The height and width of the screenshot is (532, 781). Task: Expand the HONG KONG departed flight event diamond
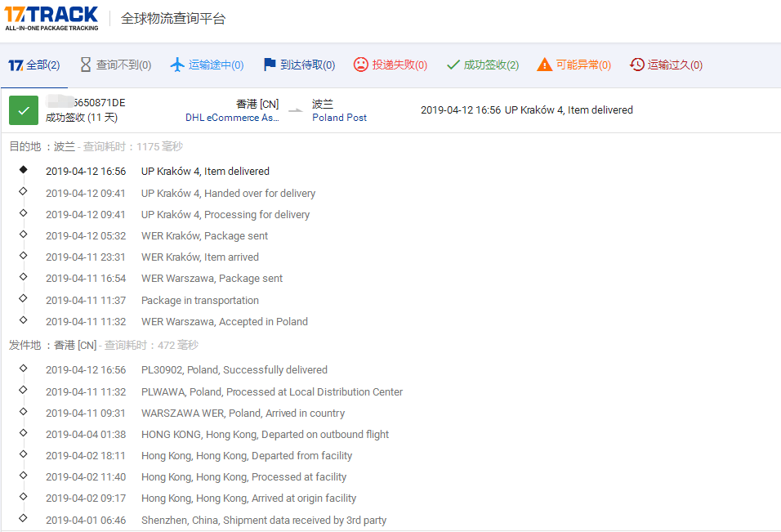23,434
